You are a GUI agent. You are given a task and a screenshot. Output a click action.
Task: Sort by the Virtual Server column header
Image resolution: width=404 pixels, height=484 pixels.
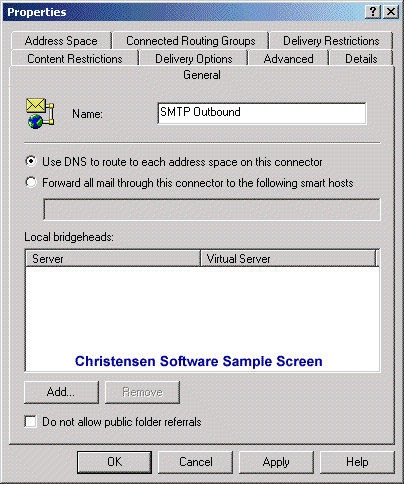tap(288, 258)
